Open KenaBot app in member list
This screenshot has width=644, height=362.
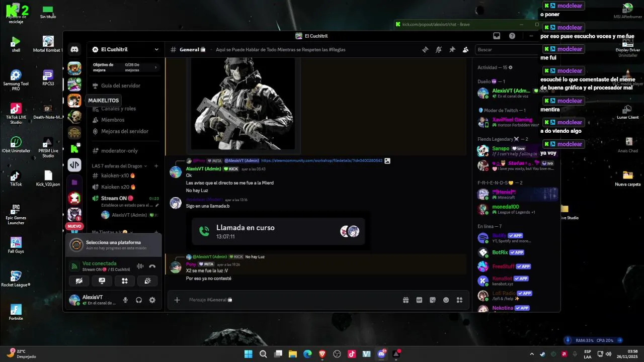point(517,281)
